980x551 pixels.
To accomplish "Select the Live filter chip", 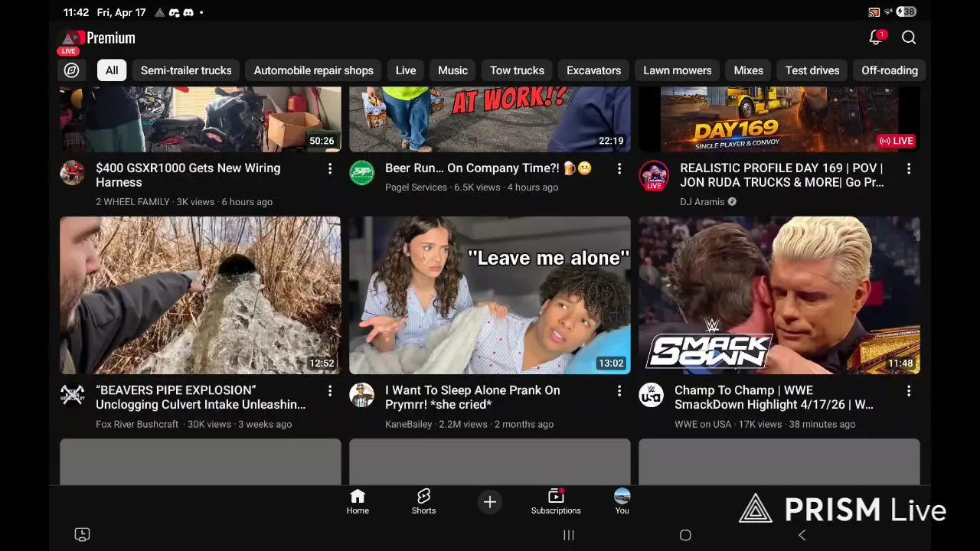I will pos(406,70).
